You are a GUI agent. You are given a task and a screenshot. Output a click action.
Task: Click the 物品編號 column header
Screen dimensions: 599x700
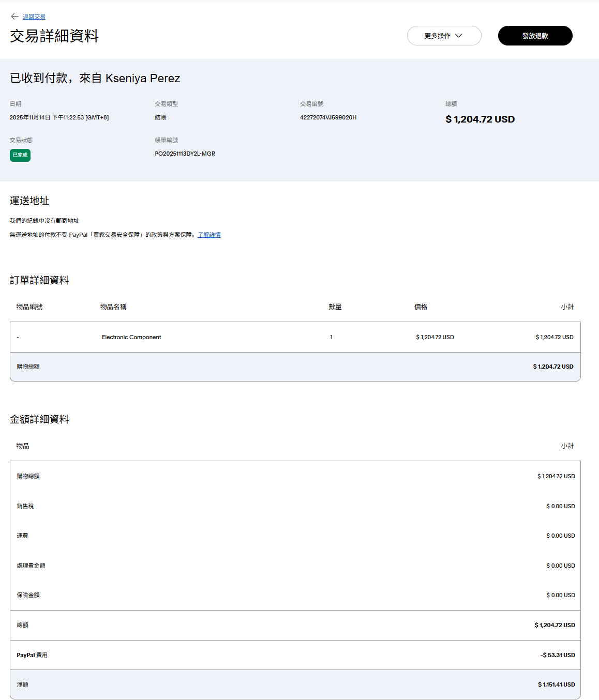[x=29, y=307]
